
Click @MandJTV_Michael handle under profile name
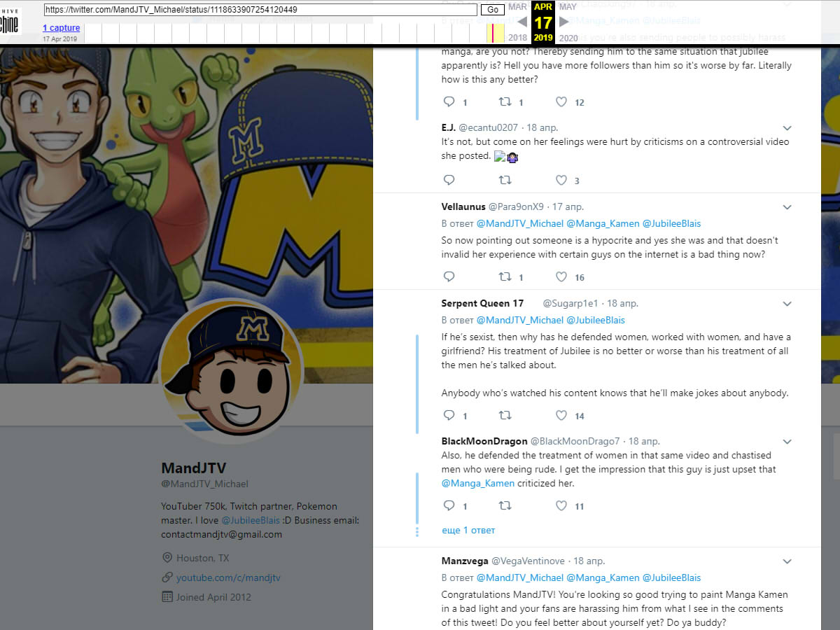204,484
